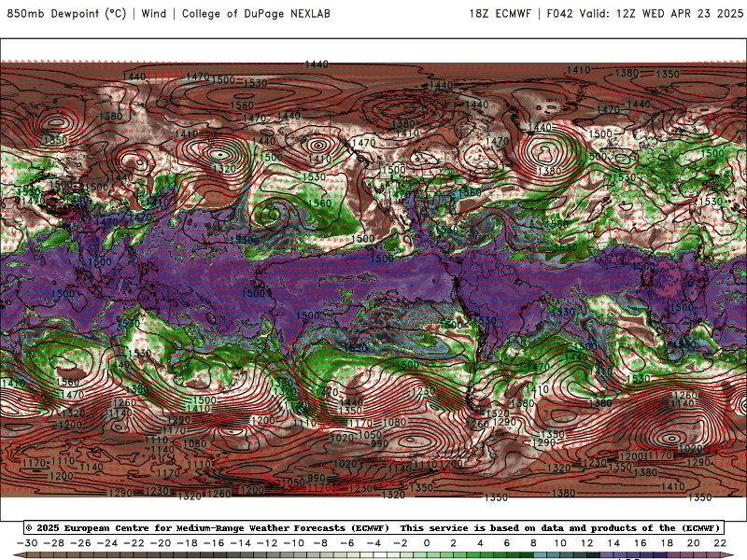Click the '-6' legend value
The height and width of the screenshot is (560, 747).
point(346,543)
